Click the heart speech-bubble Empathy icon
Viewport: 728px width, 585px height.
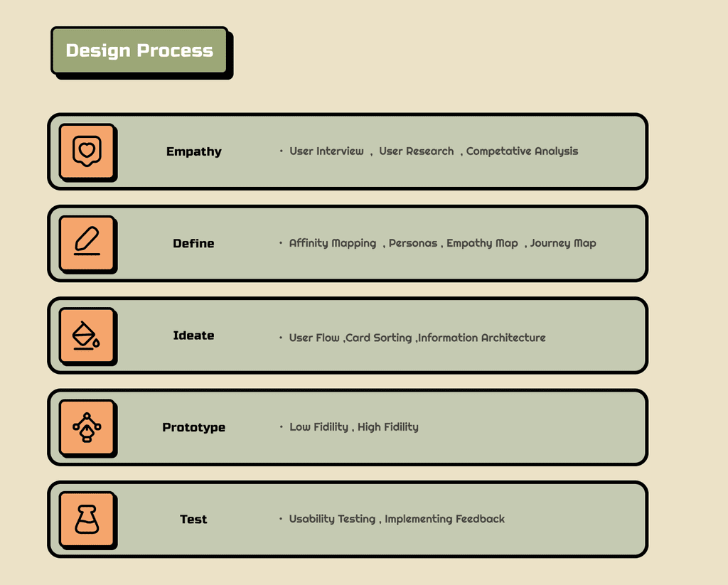pyautogui.click(x=87, y=151)
